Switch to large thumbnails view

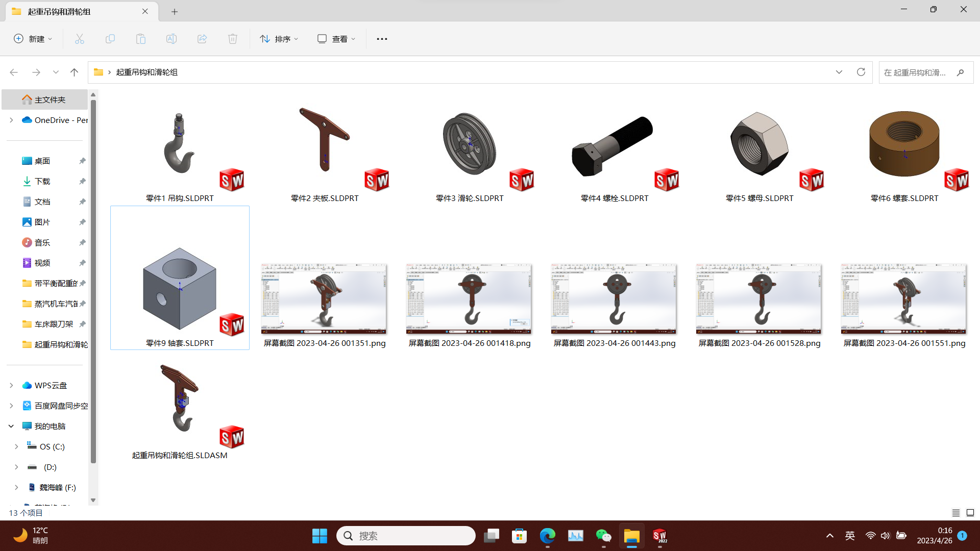click(970, 513)
